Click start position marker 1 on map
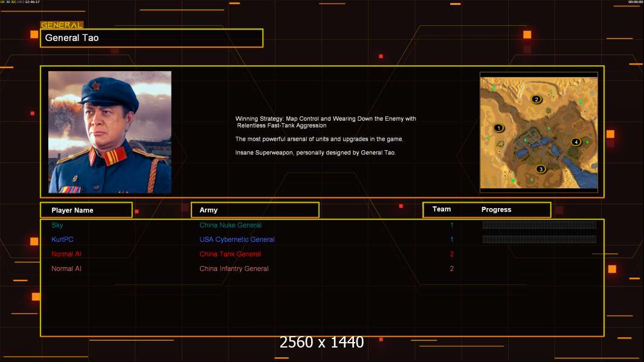 [x=498, y=128]
